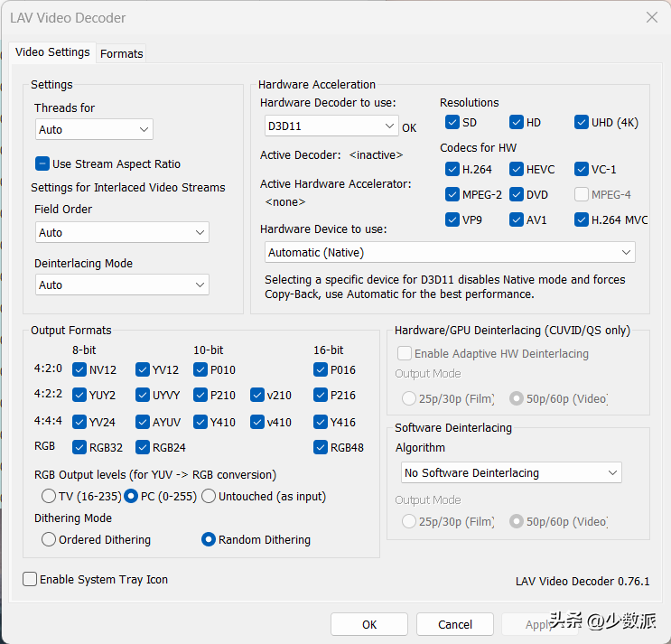This screenshot has width=671, height=644.
Task: Disable UHD (4K) resolution checkbox
Action: pos(582,122)
